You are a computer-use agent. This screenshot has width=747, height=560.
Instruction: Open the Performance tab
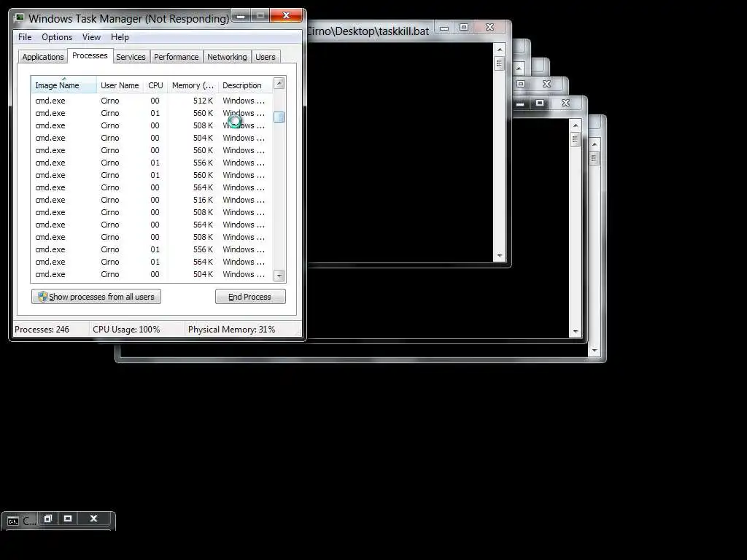(177, 57)
